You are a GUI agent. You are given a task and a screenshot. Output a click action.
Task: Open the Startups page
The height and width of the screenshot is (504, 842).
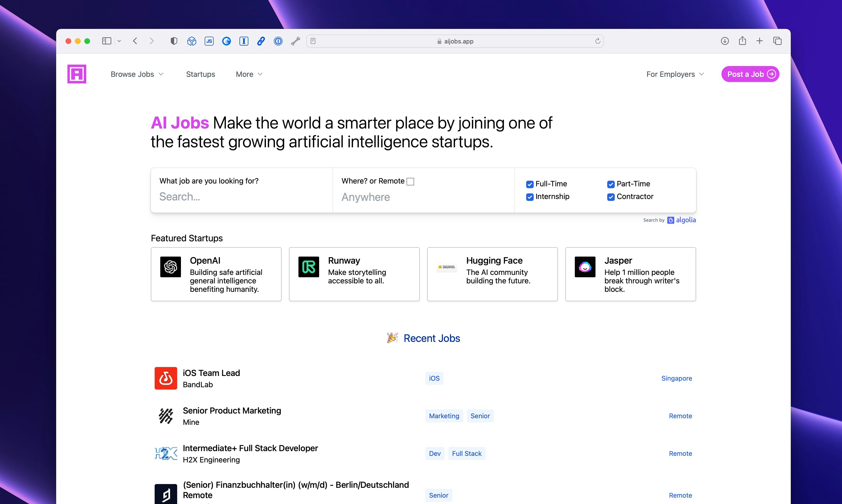click(x=200, y=74)
